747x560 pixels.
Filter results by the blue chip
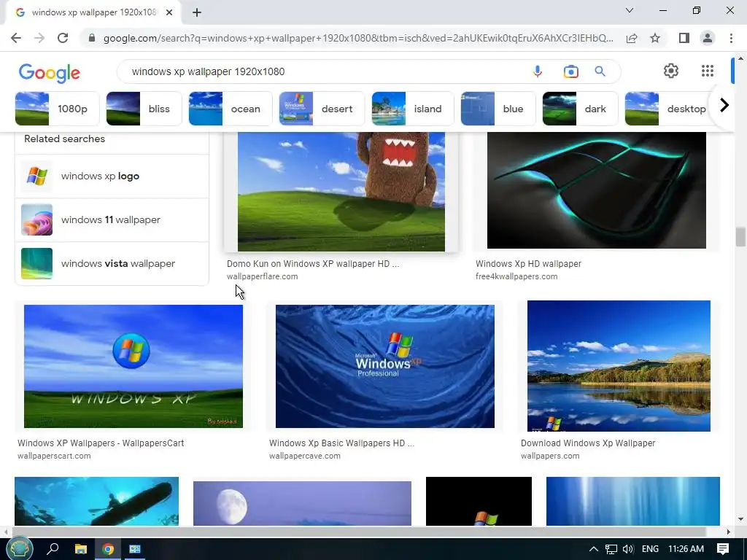pos(498,109)
